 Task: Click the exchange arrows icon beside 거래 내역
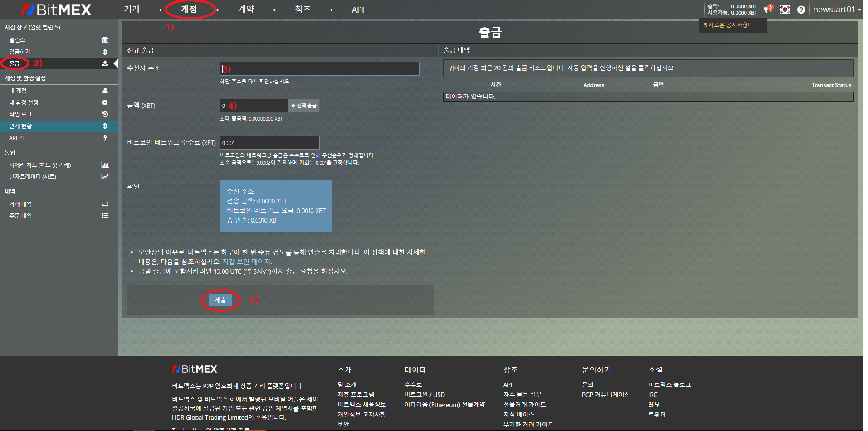click(105, 204)
